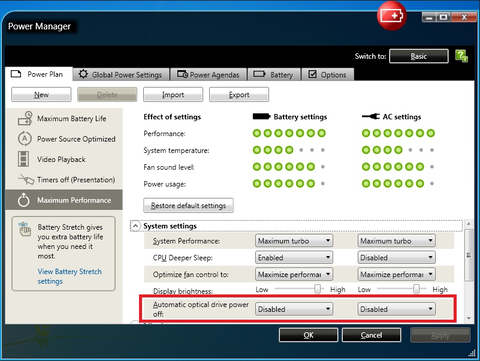Click the AC settings plug icon
The image size is (480, 361).
point(371,116)
